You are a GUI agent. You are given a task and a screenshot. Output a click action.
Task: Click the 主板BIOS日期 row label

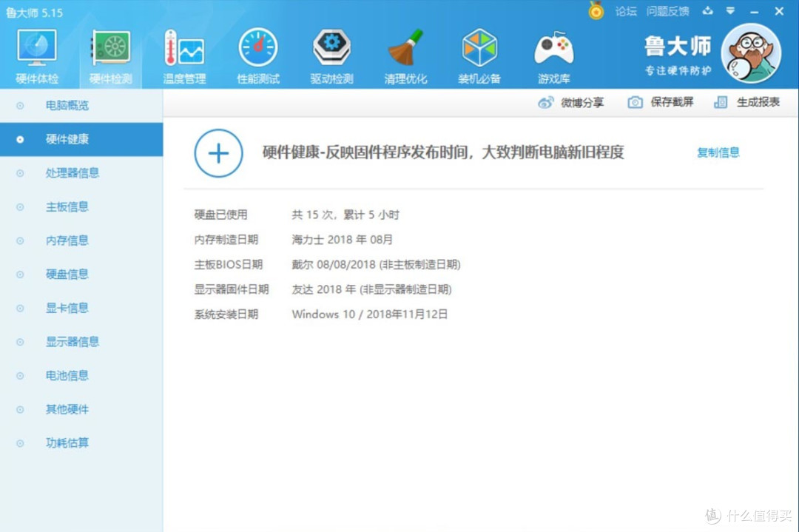point(229,264)
